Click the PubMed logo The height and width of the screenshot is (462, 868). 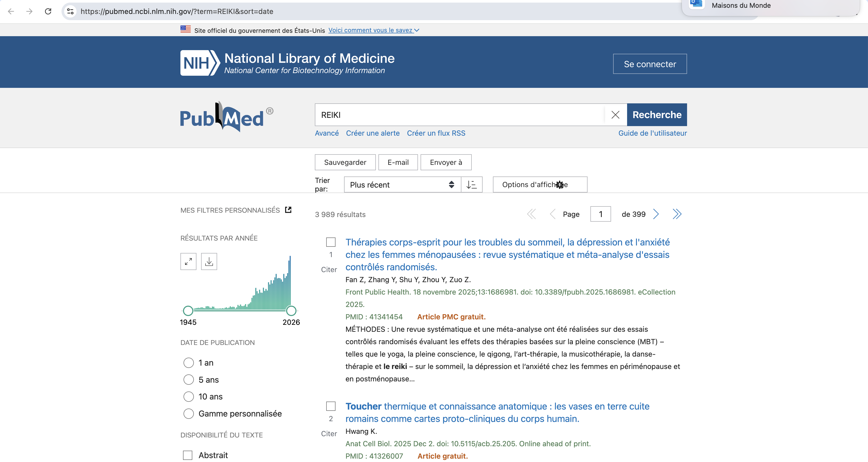[x=227, y=117]
